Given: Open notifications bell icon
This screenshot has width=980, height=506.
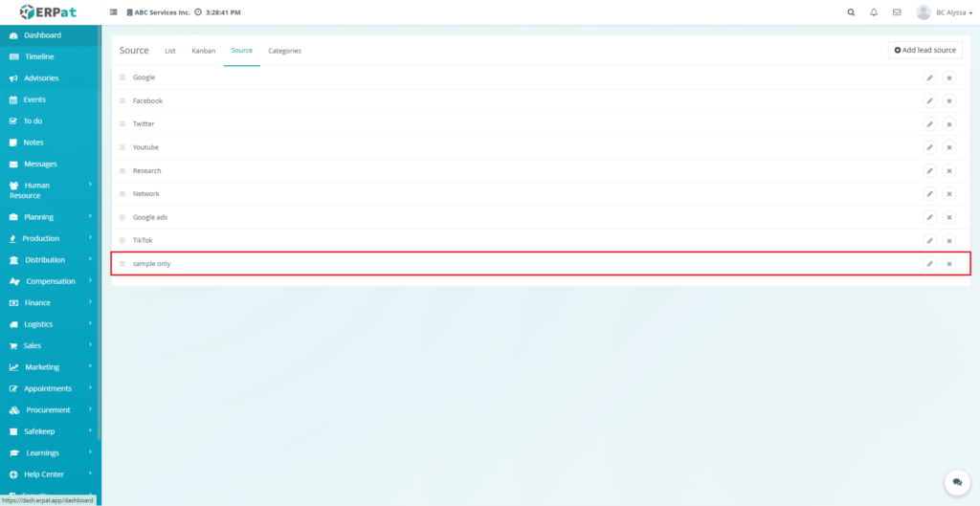Looking at the screenshot, I should pos(874,12).
